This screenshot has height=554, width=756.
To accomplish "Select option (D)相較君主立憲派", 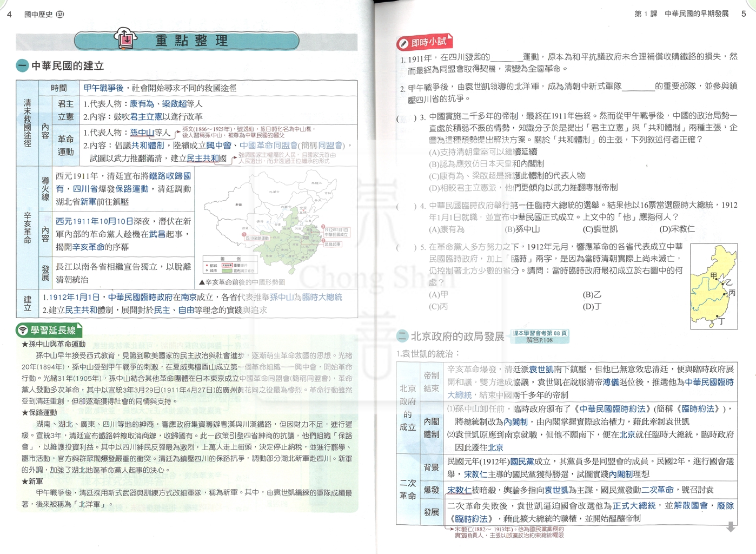I will (523, 188).
